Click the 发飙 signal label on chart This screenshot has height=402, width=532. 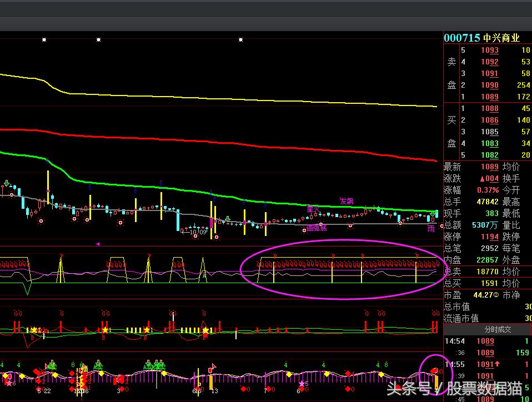347,201
